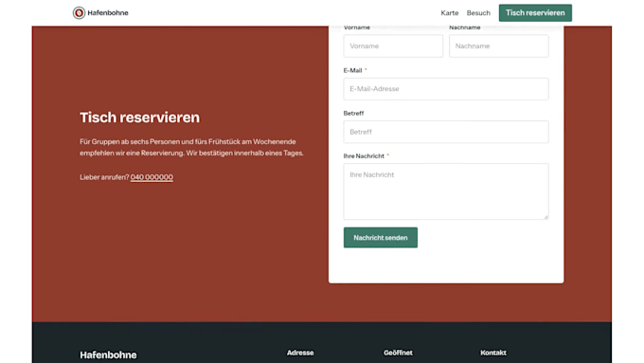Open the Karte menu item
Viewport: 644px width, 363px height.
pos(449,12)
